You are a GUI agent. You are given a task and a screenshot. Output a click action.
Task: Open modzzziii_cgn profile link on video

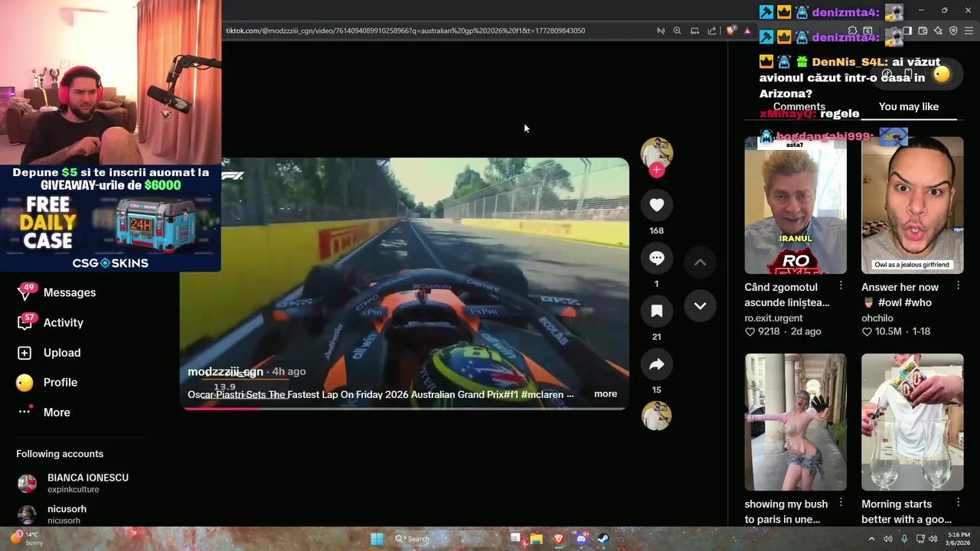[x=225, y=371]
